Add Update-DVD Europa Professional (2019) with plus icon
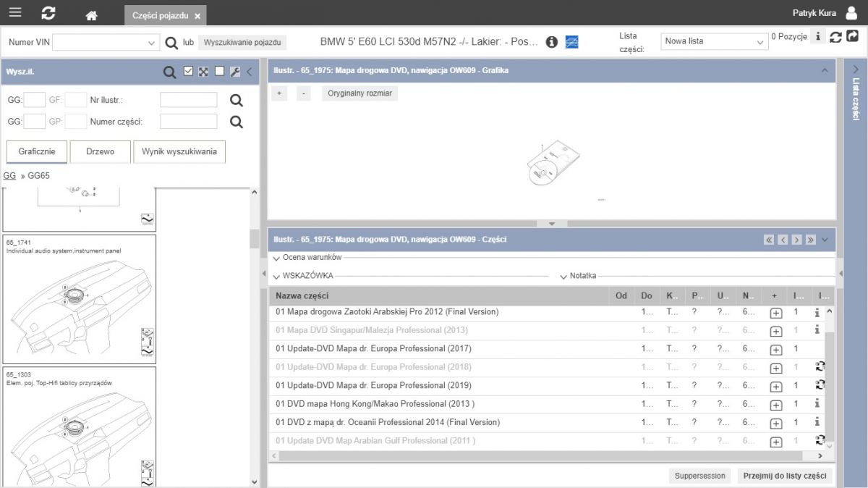868x488 pixels. (x=775, y=387)
